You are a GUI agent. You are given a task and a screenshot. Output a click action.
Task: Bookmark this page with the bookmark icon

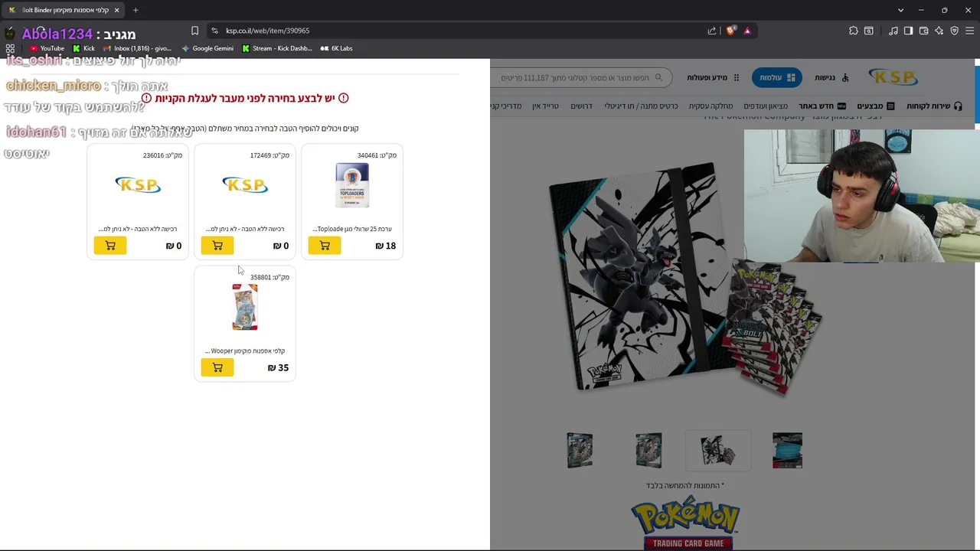[x=194, y=31]
